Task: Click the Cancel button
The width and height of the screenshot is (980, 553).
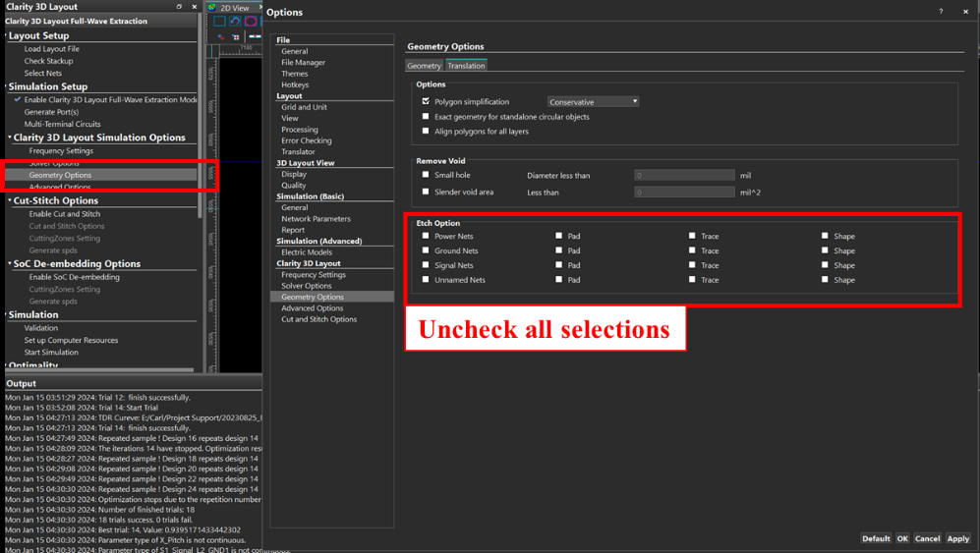Action: tap(927, 538)
